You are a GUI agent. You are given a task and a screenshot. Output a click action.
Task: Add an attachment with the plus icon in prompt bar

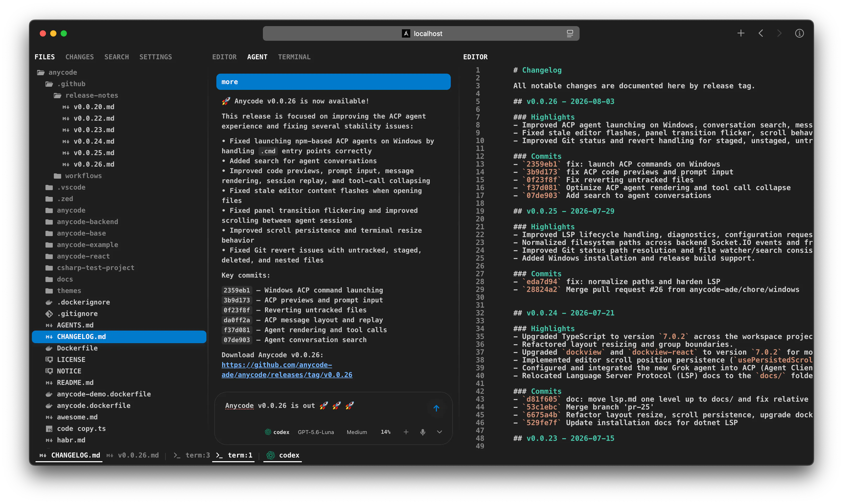pyautogui.click(x=406, y=432)
